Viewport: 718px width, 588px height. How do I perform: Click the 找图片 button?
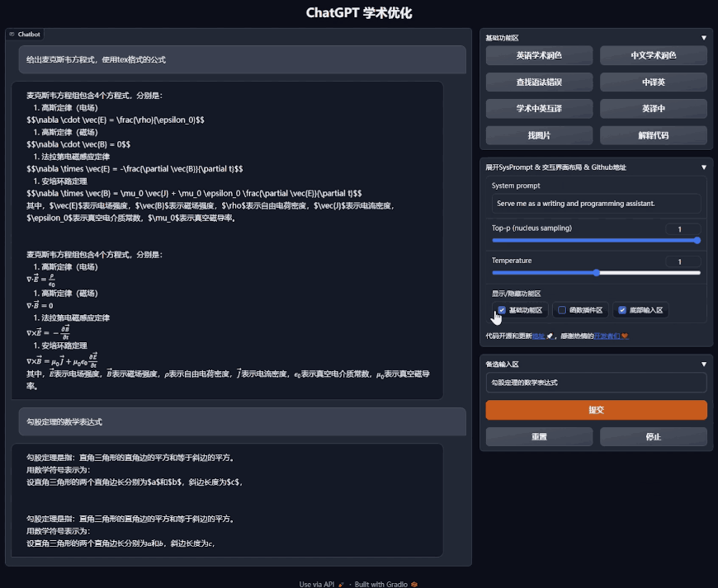(539, 135)
